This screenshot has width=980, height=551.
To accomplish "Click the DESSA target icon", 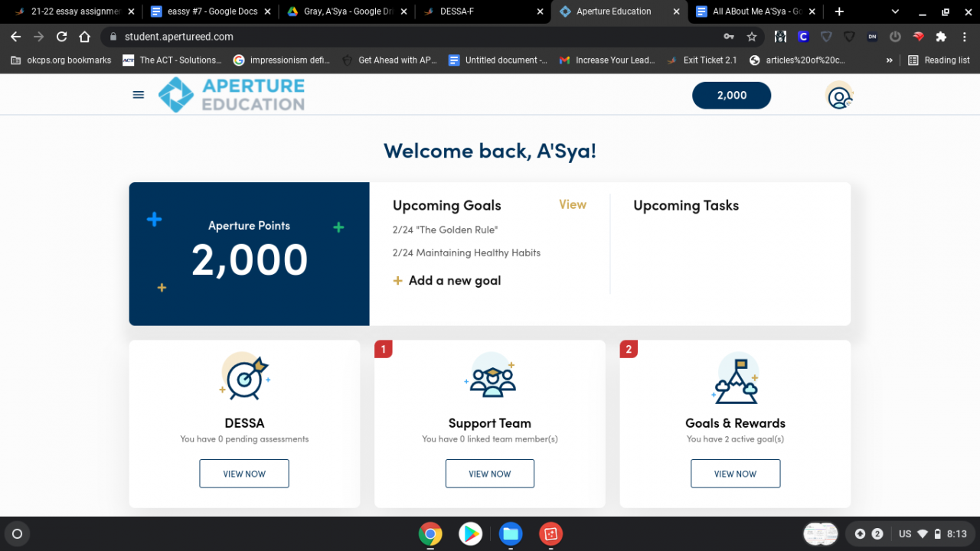I will [x=246, y=377].
